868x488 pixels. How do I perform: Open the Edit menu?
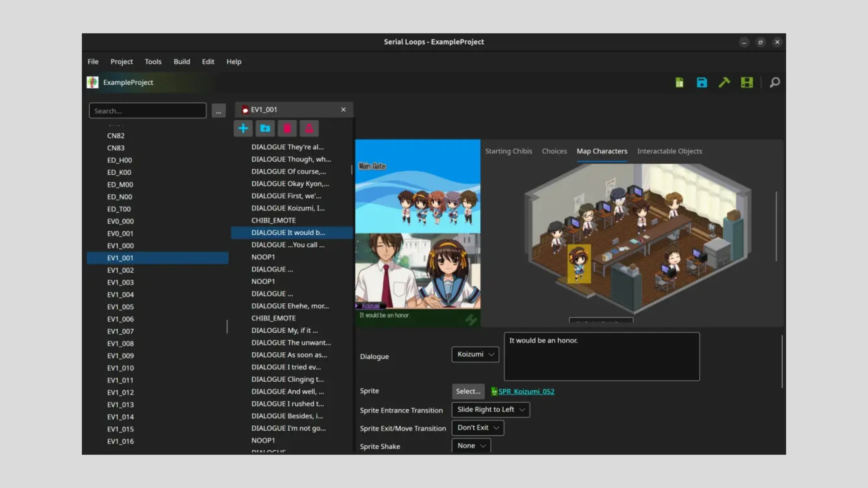click(x=208, y=62)
